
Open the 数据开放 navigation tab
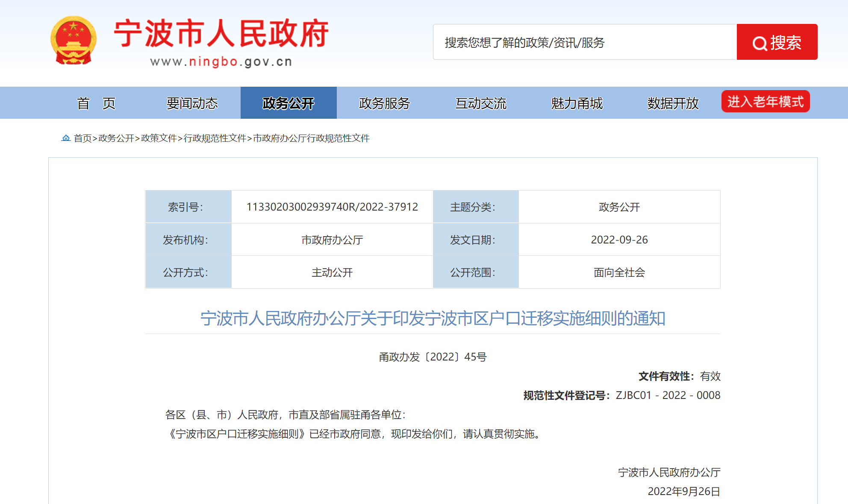point(673,103)
